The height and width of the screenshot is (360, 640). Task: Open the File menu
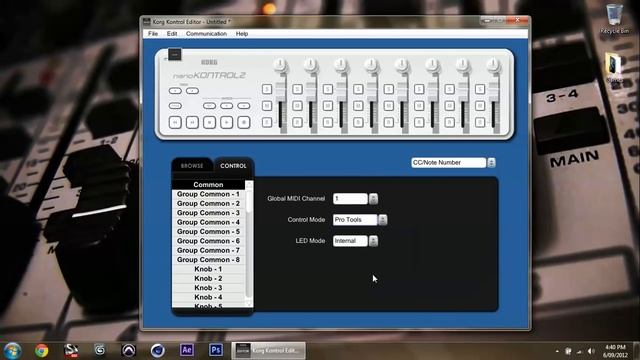pos(153,33)
